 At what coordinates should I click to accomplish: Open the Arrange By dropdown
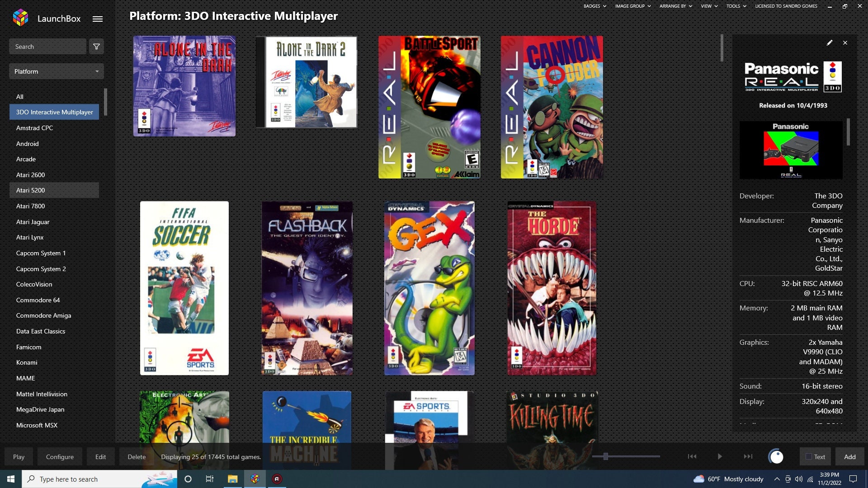click(x=676, y=6)
